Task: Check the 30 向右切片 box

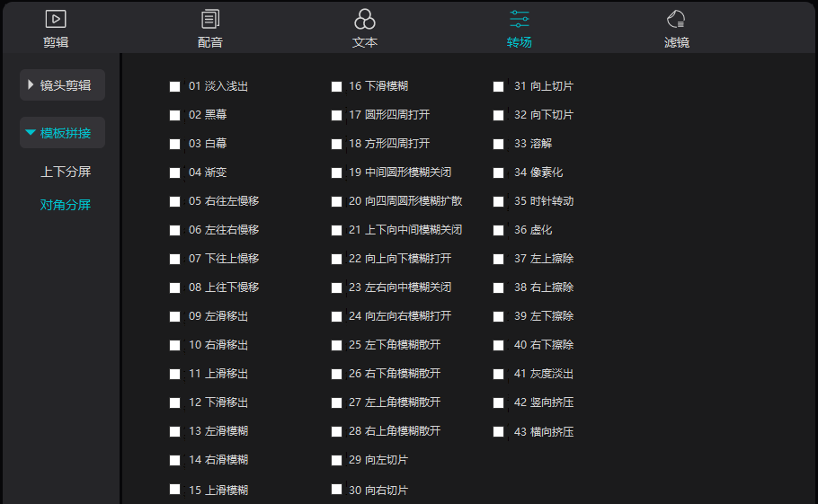Action: [x=336, y=490]
